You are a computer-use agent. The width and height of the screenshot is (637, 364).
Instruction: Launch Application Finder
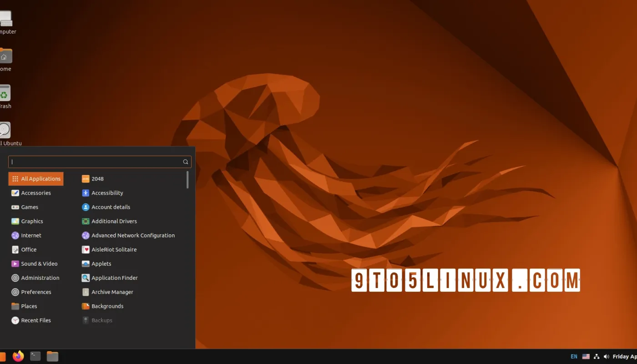(110, 278)
